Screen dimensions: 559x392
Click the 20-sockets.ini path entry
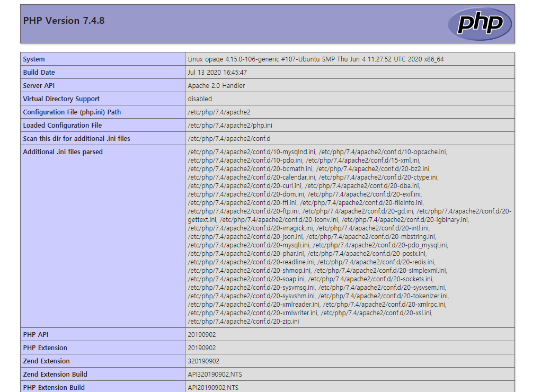(370, 279)
